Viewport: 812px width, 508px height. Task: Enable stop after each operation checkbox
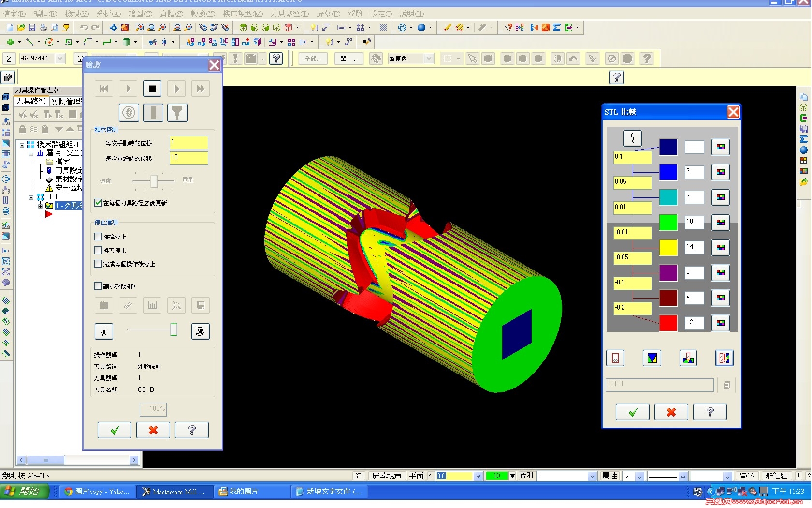(x=98, y=264)
